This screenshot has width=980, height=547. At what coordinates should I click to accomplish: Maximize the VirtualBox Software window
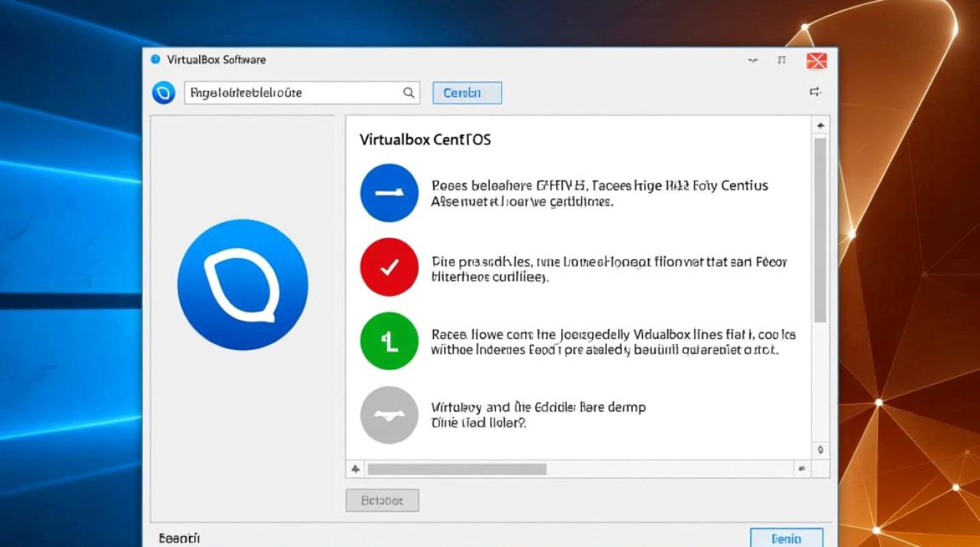pyautogui.click(x=782, y=61)
